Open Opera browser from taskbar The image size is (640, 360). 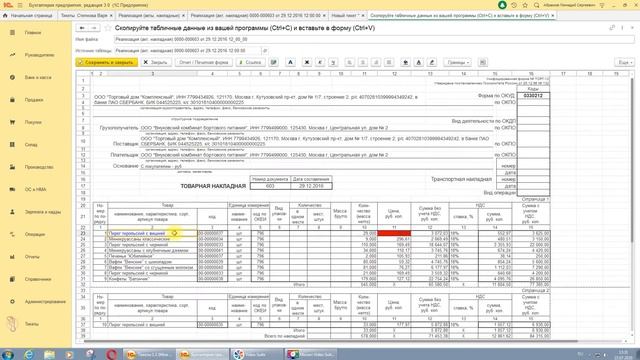coord(111,354)
